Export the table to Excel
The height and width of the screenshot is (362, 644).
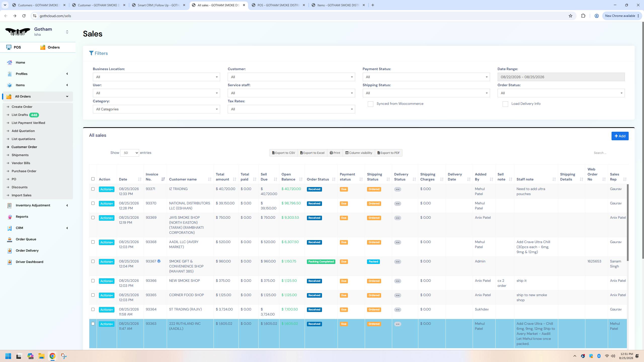click(x=312, y=153)
